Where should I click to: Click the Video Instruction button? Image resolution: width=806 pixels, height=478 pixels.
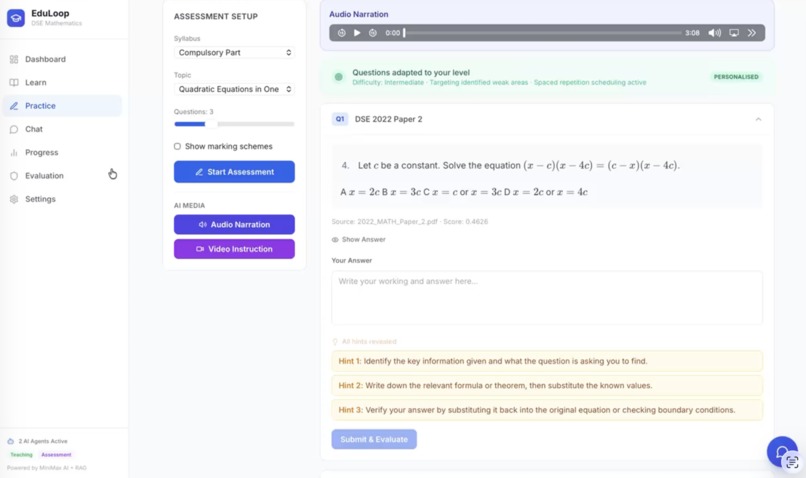tap(234, 249)
